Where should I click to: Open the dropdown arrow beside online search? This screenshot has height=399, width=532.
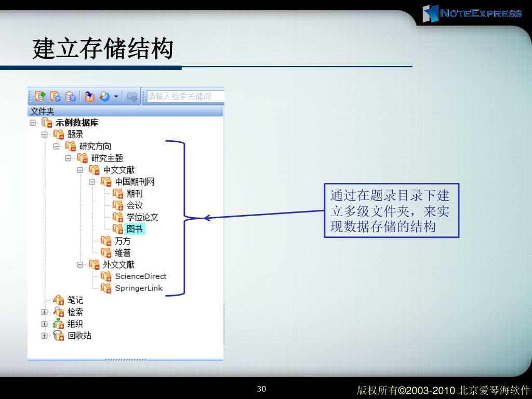pyautogui.click(x=116, y=97)
